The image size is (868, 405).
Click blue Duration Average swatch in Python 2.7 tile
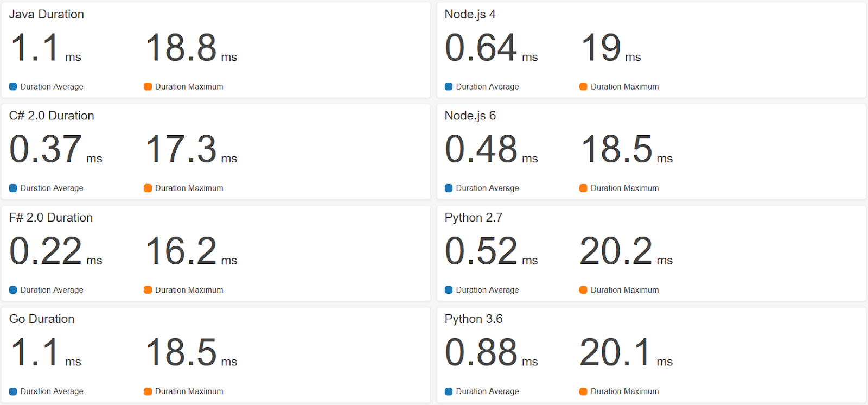pos(449,290)
